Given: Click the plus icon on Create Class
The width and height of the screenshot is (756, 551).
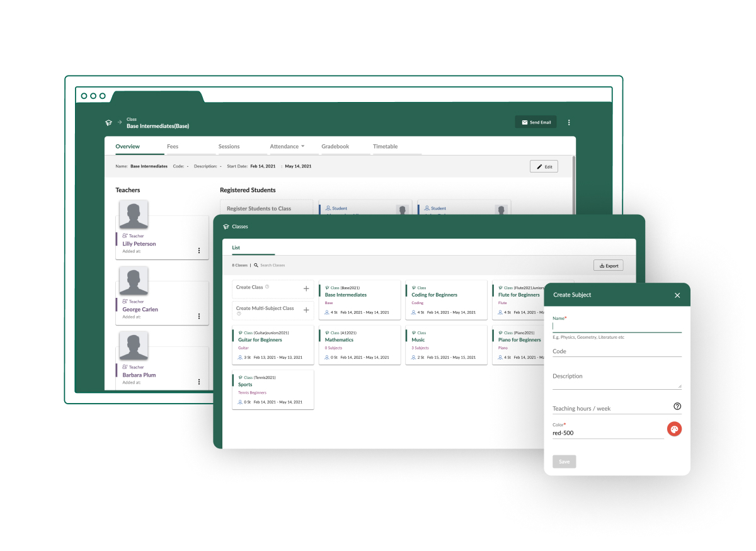Looking at the screenshot, I should [307, 289].
